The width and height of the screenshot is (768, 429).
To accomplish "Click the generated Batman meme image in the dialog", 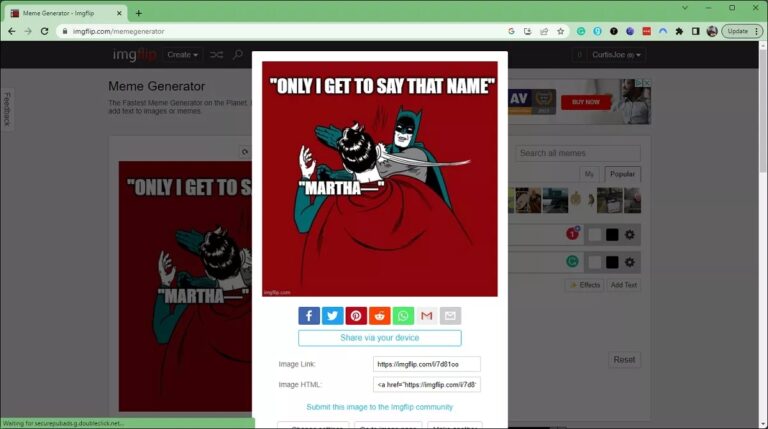I will (x=380, y=179).
